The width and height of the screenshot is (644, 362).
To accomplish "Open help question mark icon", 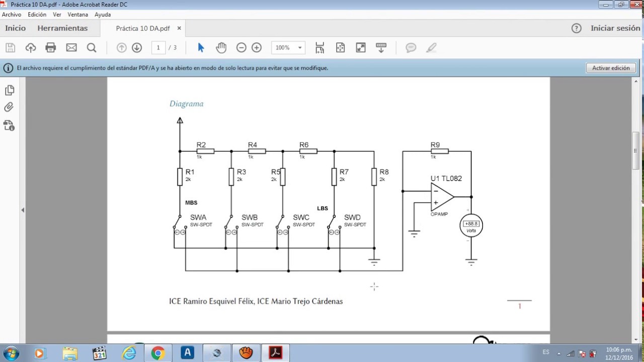I will click(x=577, y=28).
